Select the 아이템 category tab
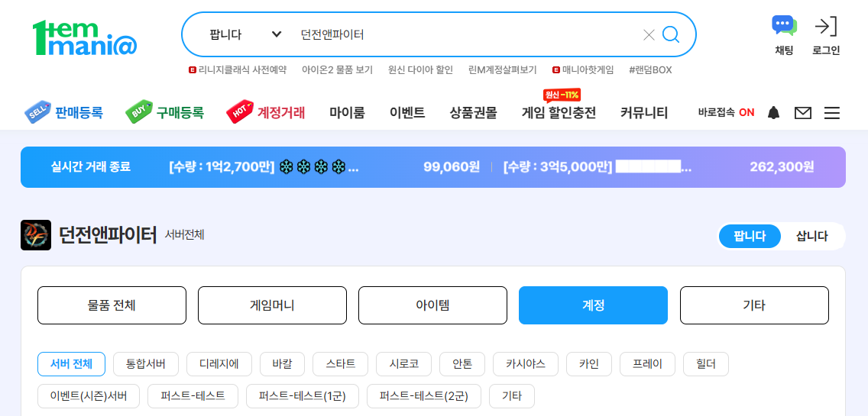Viewport: 868px width, 416px height. click(433, 305)
